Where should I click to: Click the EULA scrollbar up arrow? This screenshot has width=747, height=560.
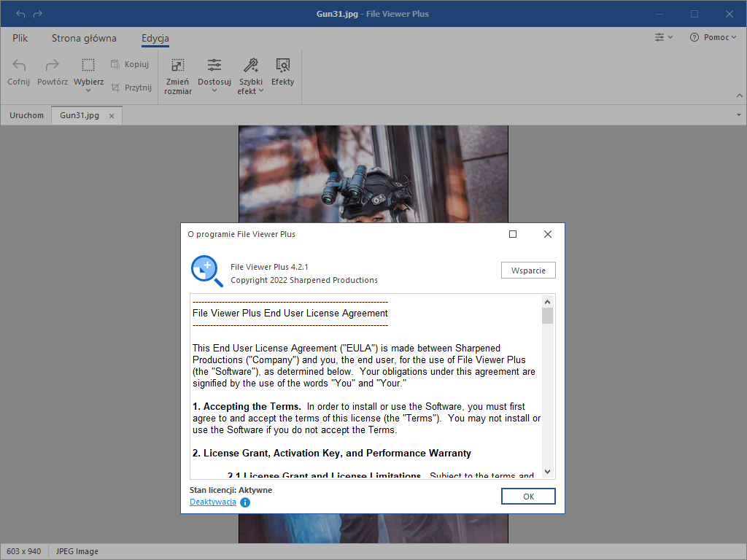tap(547, 302)
